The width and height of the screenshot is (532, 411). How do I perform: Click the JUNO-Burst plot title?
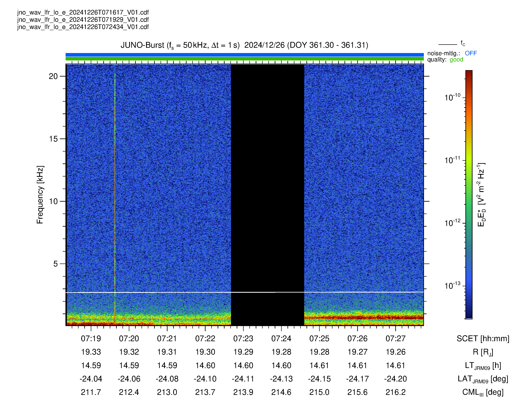[244, 45]
